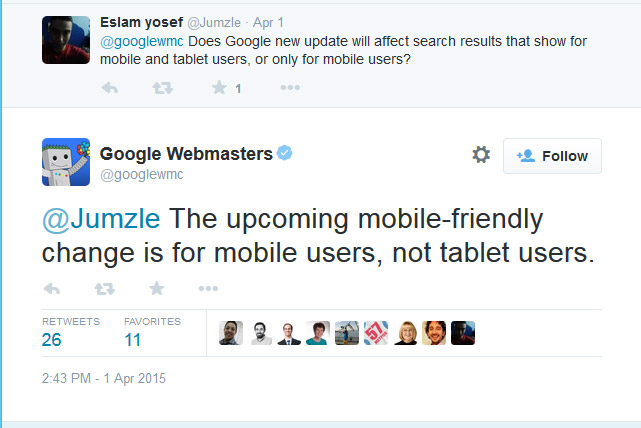This screenshot has height=428, width=641.
Task: View the 11 favorites list
Action: point(134,340)
